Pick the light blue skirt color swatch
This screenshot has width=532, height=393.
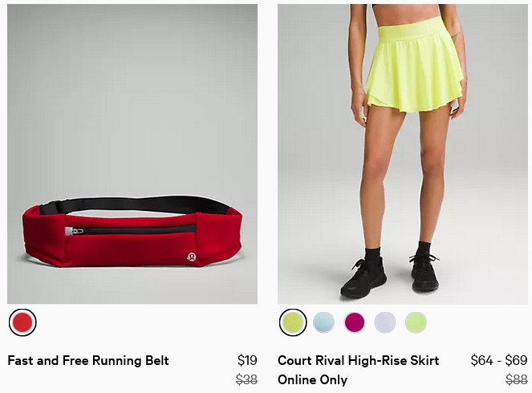(323, 322)
